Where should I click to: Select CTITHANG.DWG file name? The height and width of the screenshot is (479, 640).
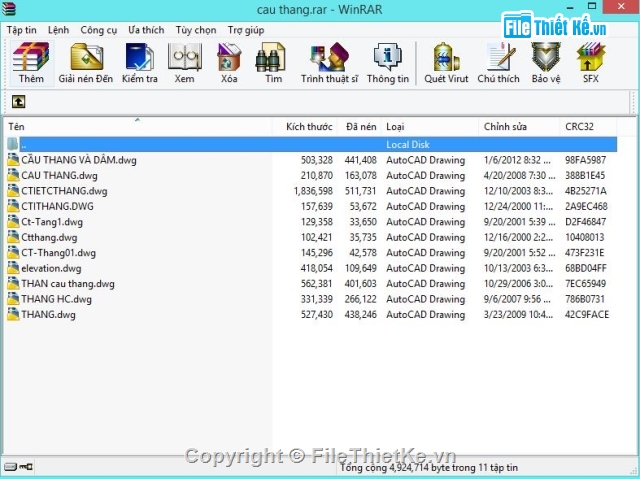[x=57, y=206]
